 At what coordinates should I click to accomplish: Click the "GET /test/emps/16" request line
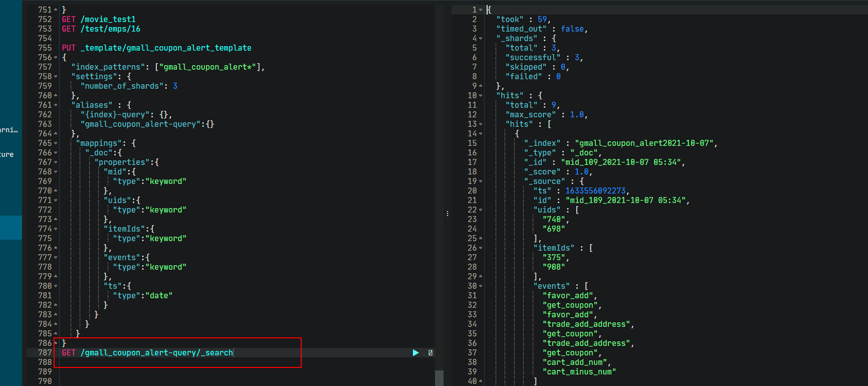(101, 29)
